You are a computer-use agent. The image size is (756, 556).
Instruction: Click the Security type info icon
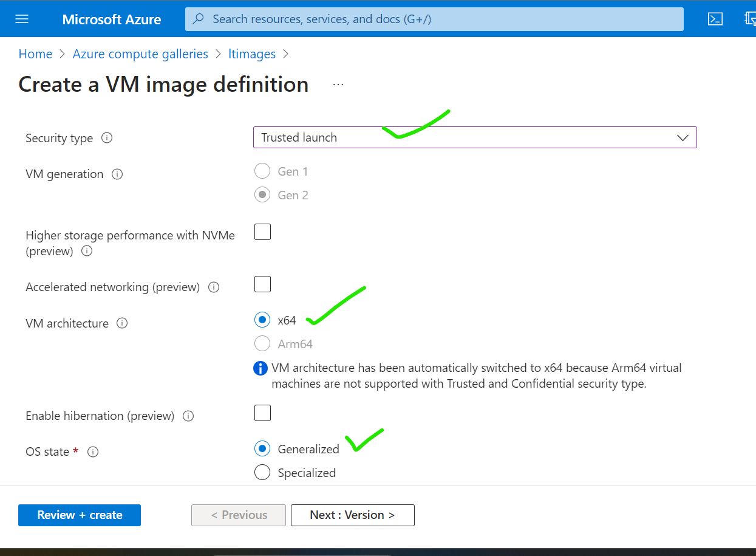[107, 138]
